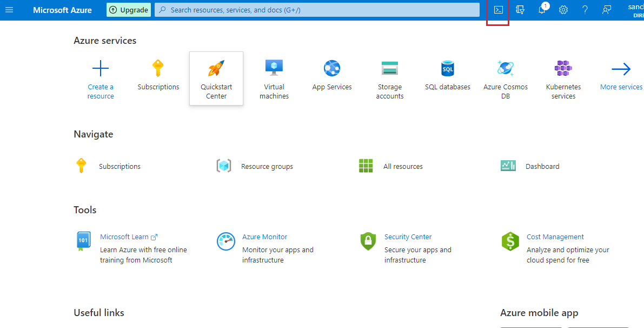Viewport: 644px width, 328px height.
Task: Click the Directories and subscriptions filter icon
Action: pos(520,10)
